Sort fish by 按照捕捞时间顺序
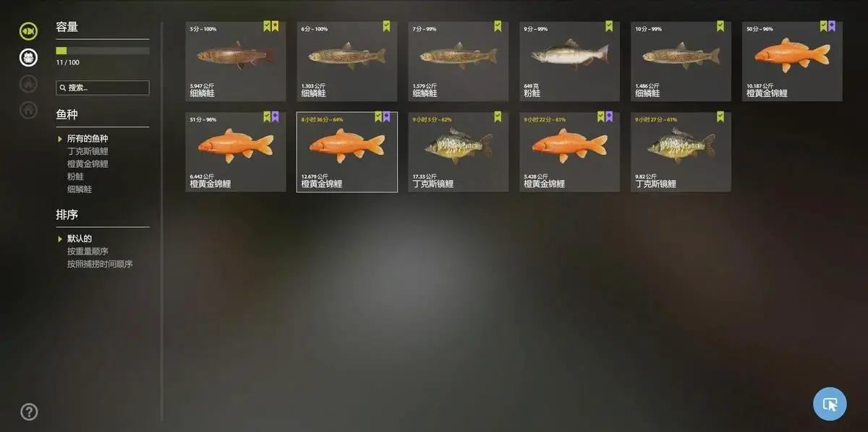Viewport: 868px width, 432px height. point(100,264)
